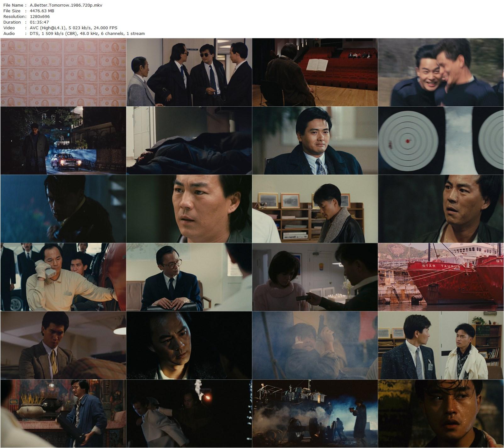Select the wet-faced man close-up thumbnail
504x448 pixels.
(441, 413)
